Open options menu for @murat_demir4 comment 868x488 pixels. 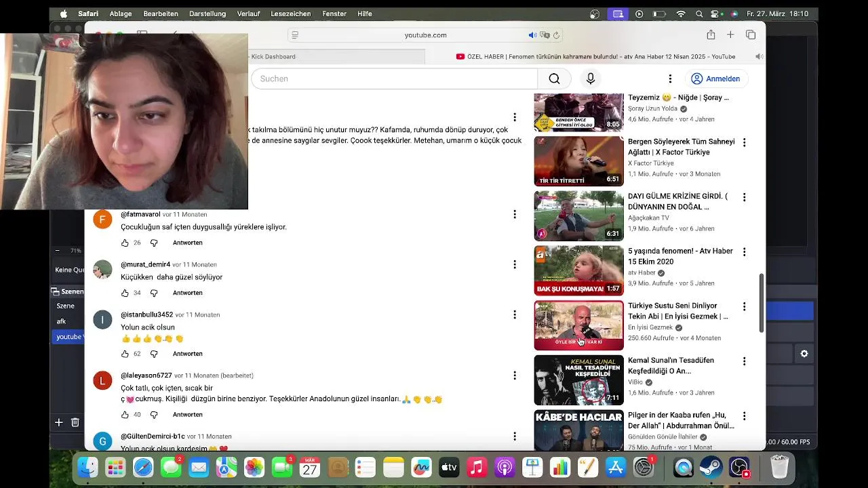(x=515, y=264)
